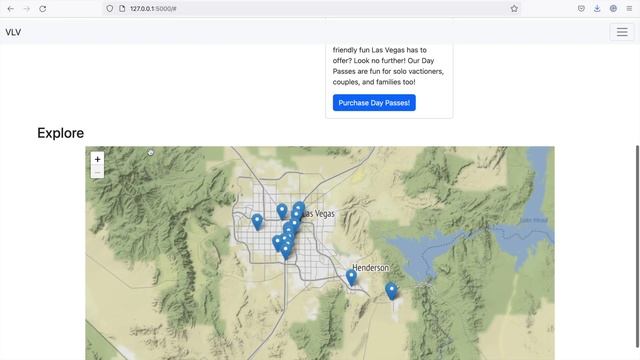This screenshot has height=360, width=640.
Task: Zoom in on the map
Action: 97,159
